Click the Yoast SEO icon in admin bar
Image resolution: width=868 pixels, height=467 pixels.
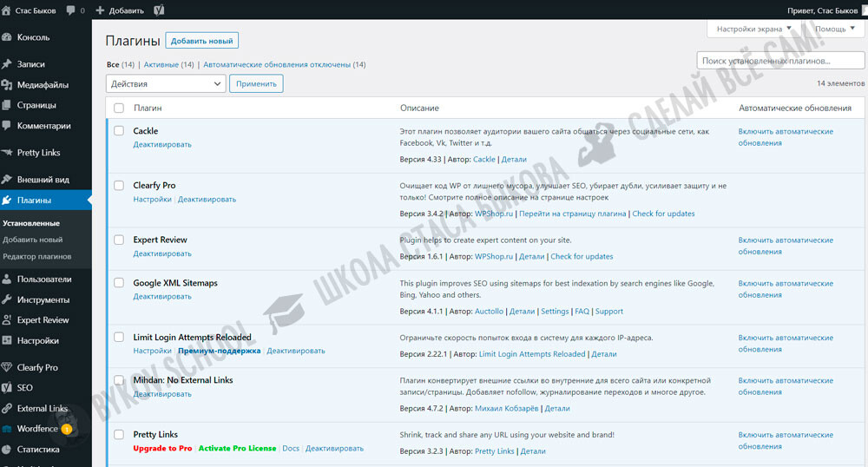pyautogui.click(x=160, y=10)
